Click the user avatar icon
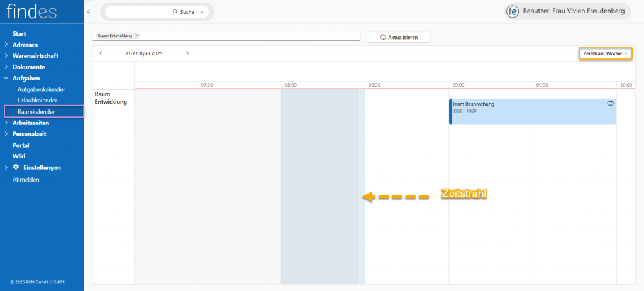Viewport: 644px width, 291px height. 513,11
